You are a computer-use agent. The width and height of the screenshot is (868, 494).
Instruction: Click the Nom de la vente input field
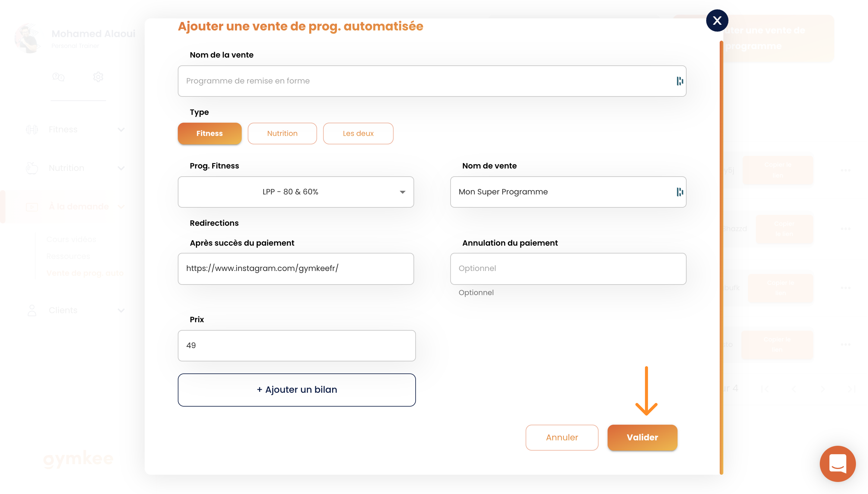432,81
